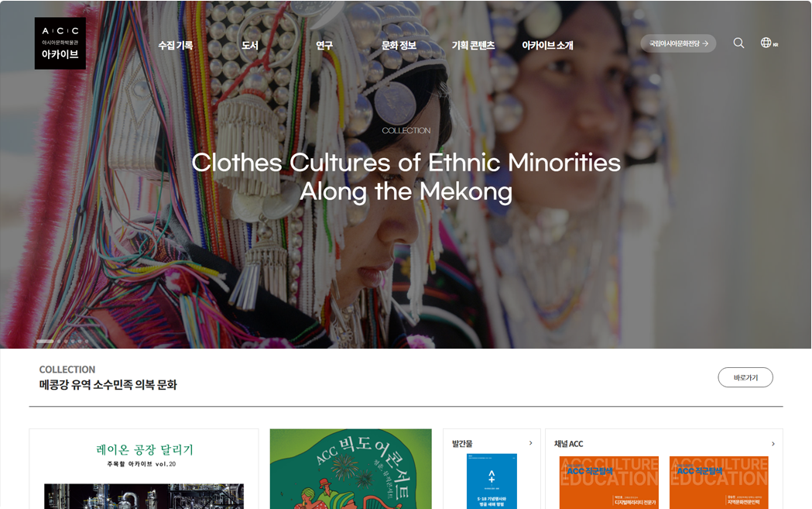Open the search magnifier icon
Screen dimensions: 812x509
pos(738,43)
